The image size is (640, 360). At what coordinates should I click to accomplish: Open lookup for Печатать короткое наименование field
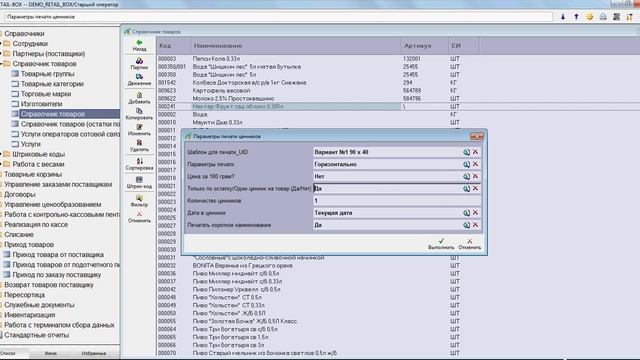point(466,225)
